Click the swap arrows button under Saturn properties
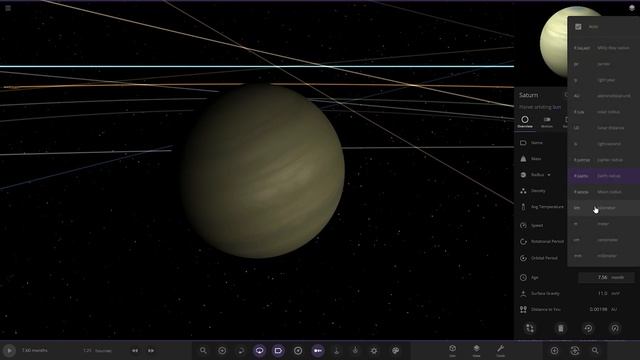The width and height of the screenshot is (640, 360). pos(530,328)
